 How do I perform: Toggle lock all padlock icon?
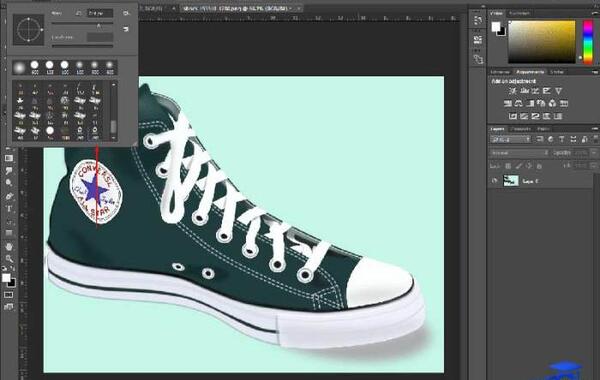(x=539, y=166)
